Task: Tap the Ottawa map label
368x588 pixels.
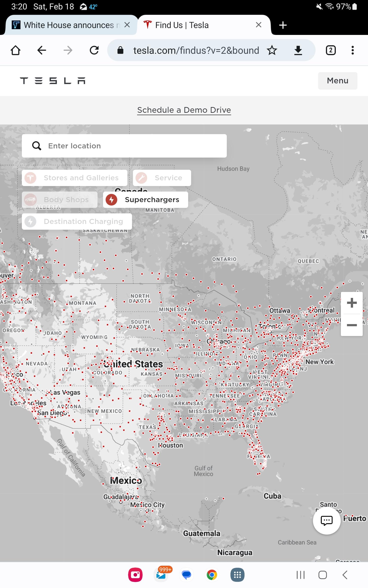Action: click(280, 311)
